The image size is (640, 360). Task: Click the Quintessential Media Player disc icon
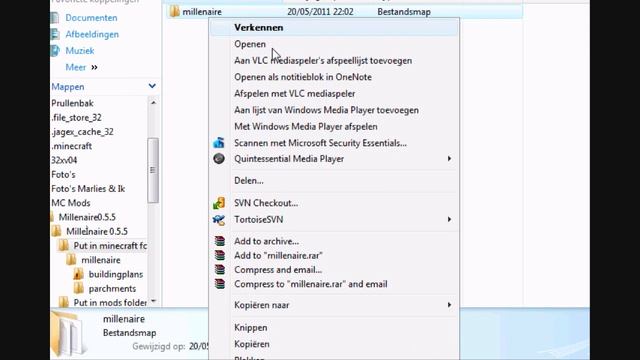point(219,159)
